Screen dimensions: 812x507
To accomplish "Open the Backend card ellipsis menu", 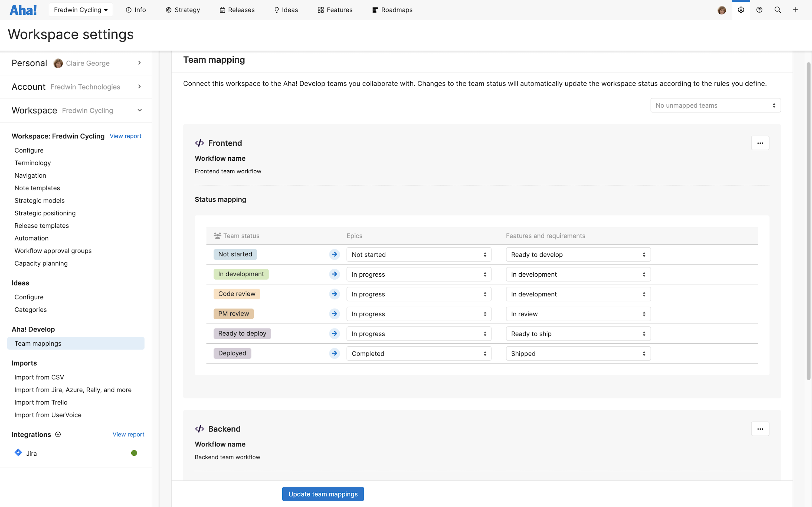I will pos(760,429).
